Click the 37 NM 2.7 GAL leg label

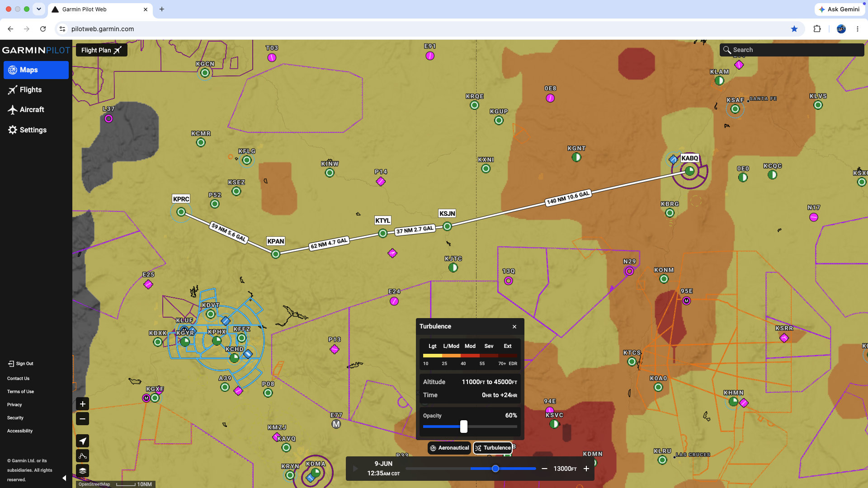[415, 230]
